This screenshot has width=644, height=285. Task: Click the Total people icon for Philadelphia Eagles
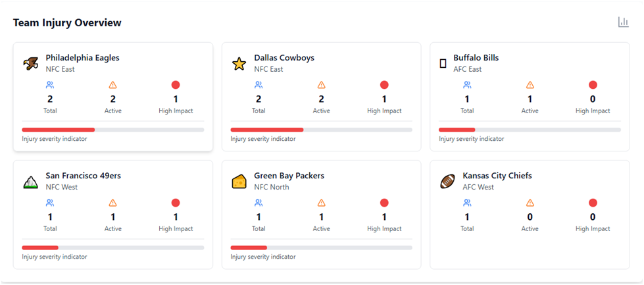pos(50,85)
